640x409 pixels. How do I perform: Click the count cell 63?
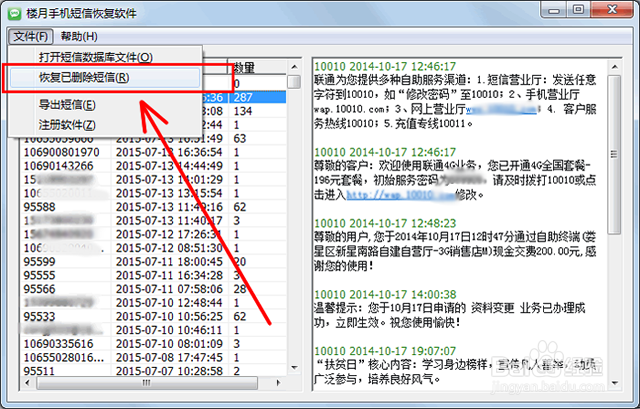tap(240, 138)
